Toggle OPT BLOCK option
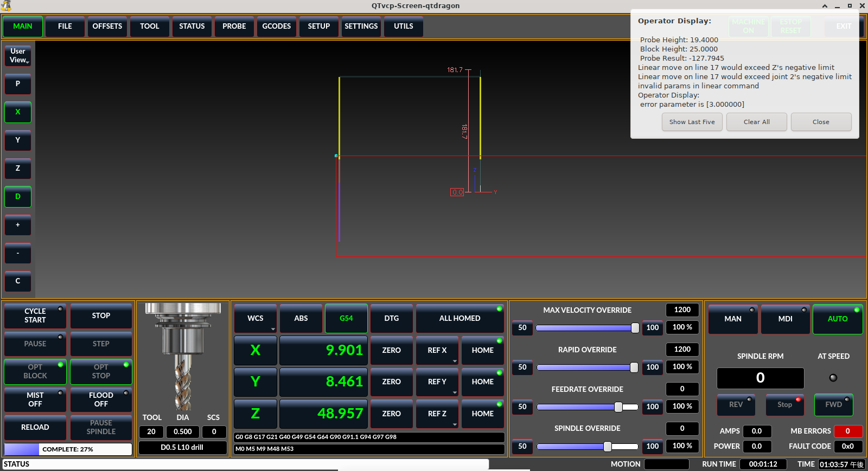The width and height of the screenshot is (868, 471). pos(35,372)
